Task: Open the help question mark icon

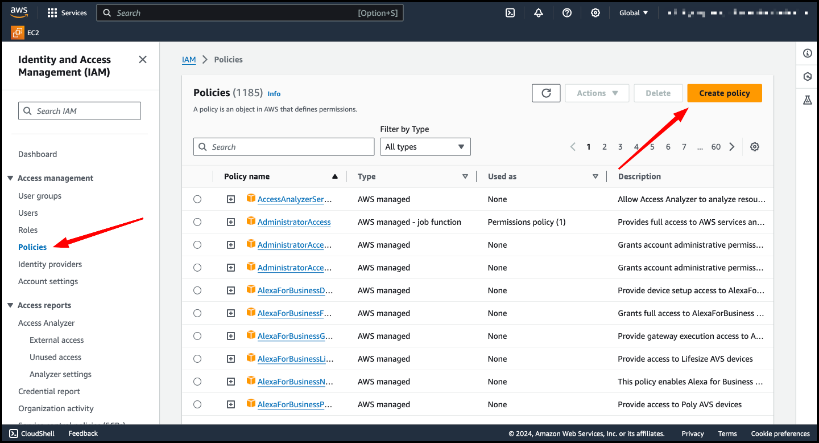Action: click(x=567, y=13)
